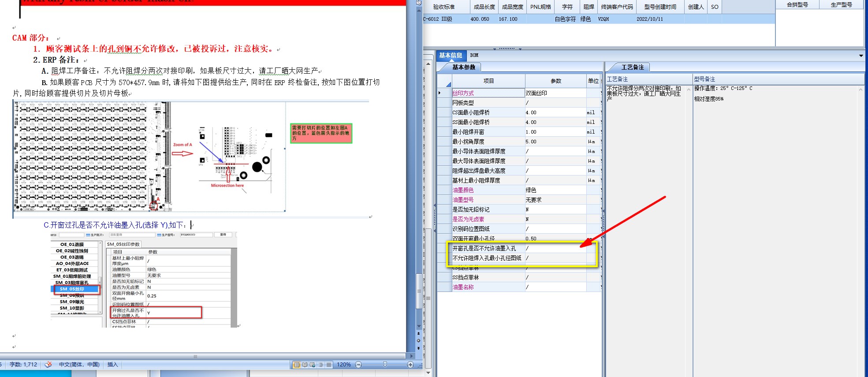The width and height of the screenshot is (868, 377).
Task: Click the ERP left panel scroll-up arrow
Action: point(428,64)
